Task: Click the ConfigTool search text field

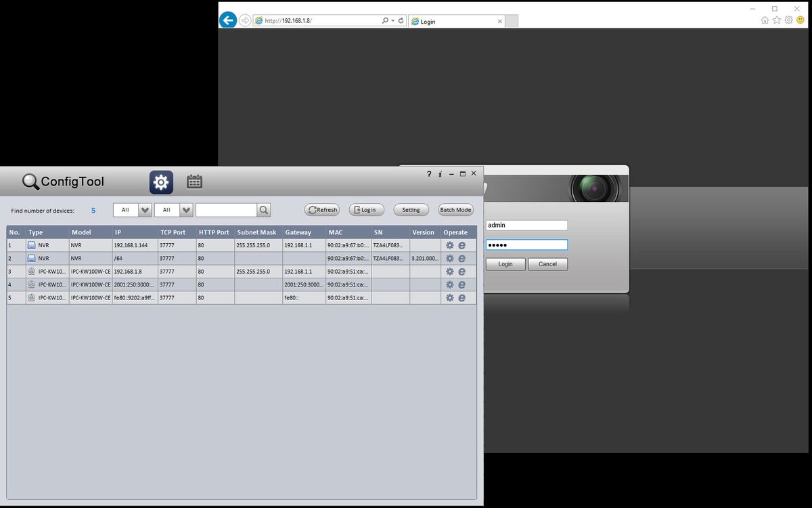Action: 226,210
